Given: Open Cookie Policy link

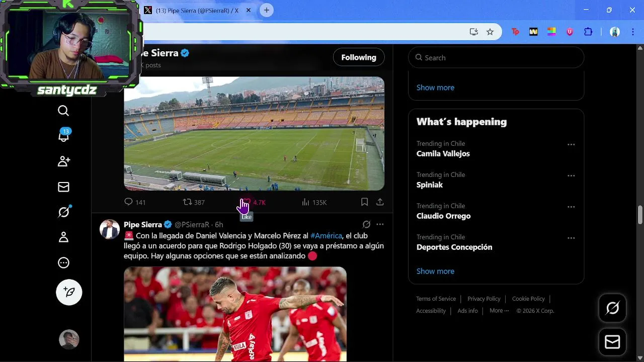Looking at the screenshot, I should tap(528, 299).
